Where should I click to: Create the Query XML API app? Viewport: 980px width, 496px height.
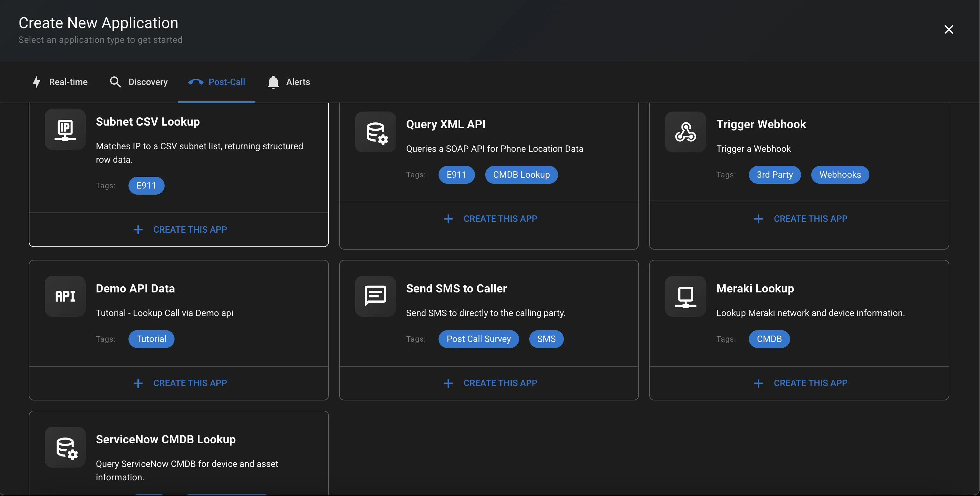coord(489,219)
